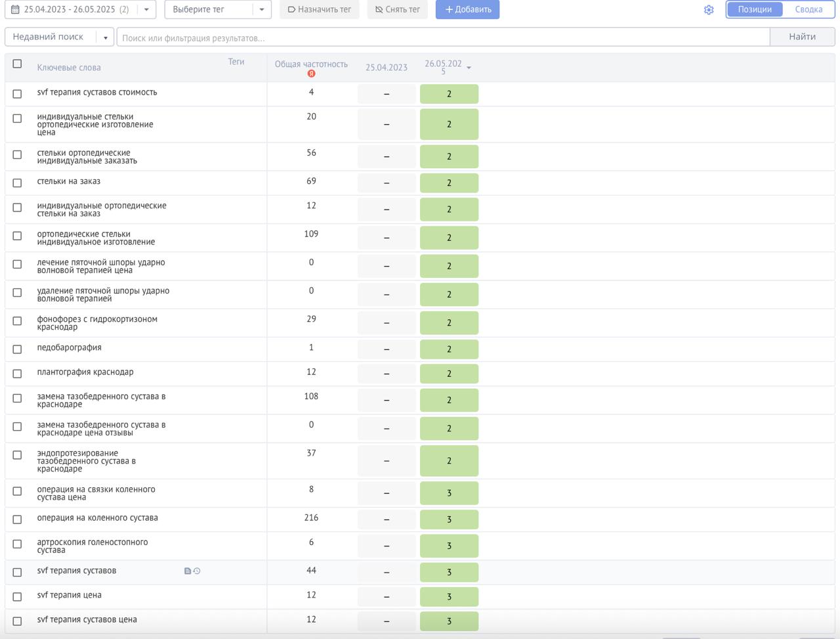Open the Выберите тег dropdown
Image resolution: width=840 pixels, height=639 pixels.
pos(217,10)
